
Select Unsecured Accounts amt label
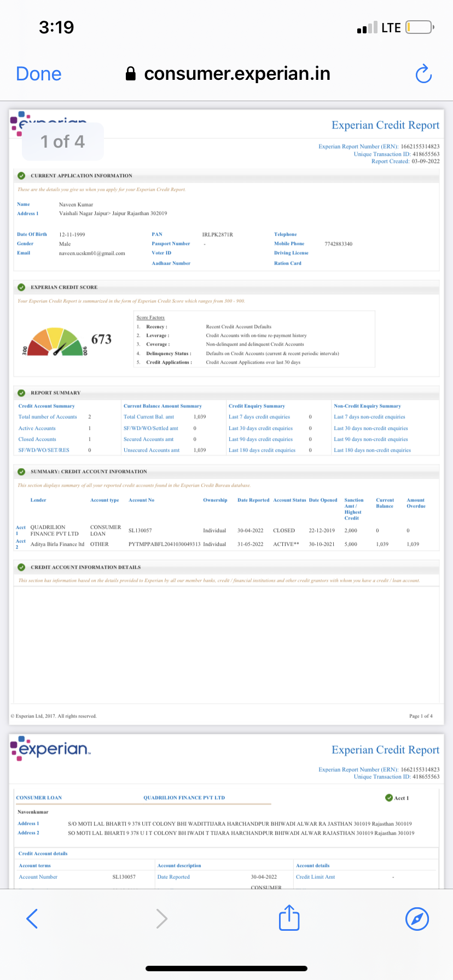tap(152, 450)
